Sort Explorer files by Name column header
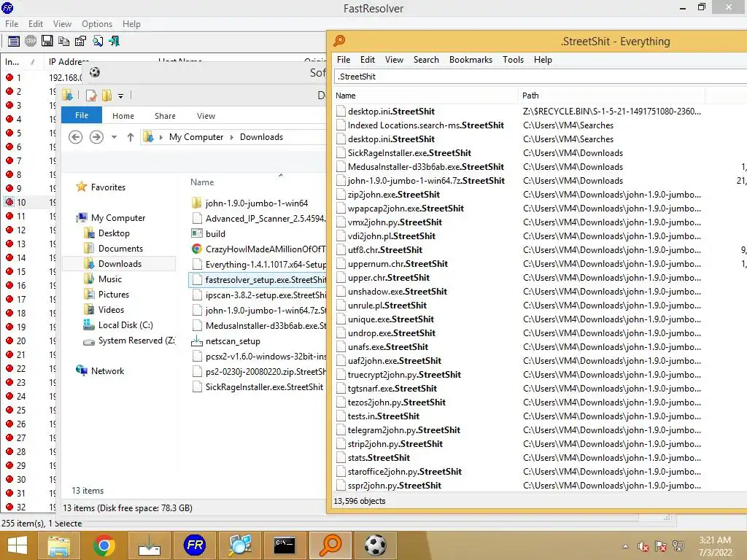The width and height of the screenshot is (747, 560). click(x=203, y=182)
